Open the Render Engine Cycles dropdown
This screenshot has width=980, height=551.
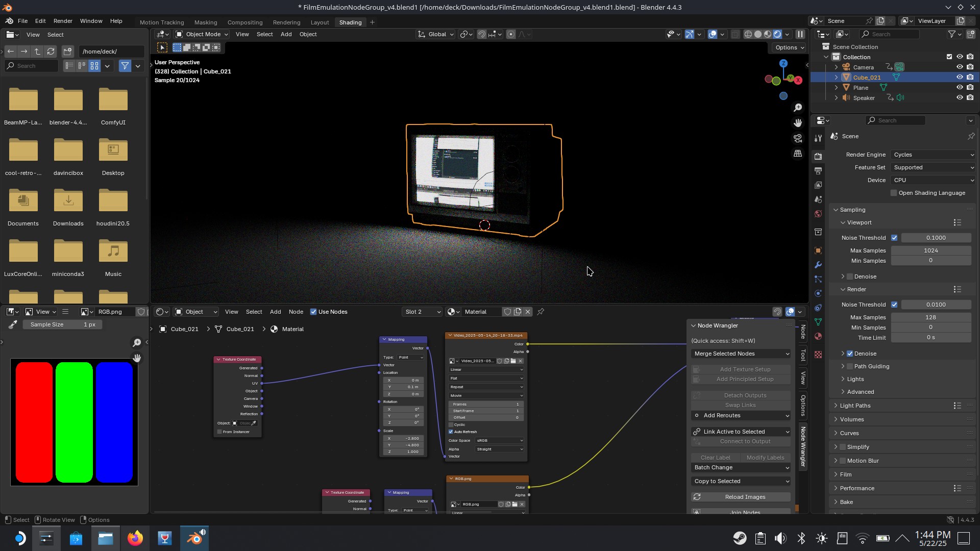point(933,155)
